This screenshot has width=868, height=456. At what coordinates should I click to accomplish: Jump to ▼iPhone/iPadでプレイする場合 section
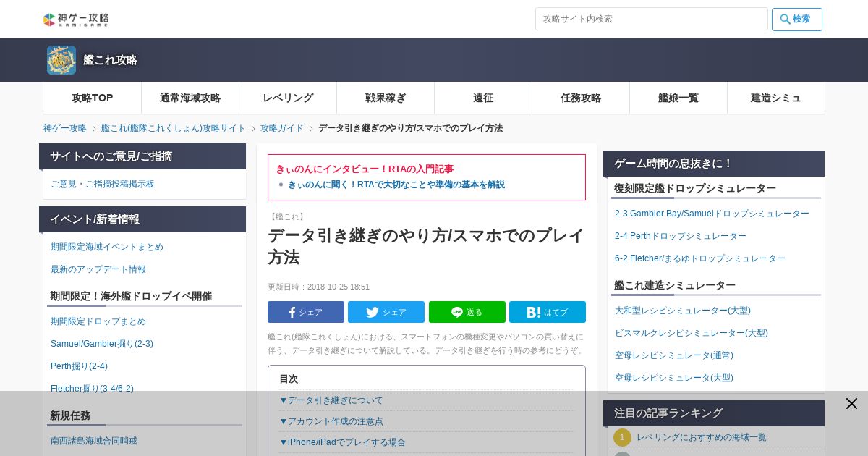coord(342,442)
